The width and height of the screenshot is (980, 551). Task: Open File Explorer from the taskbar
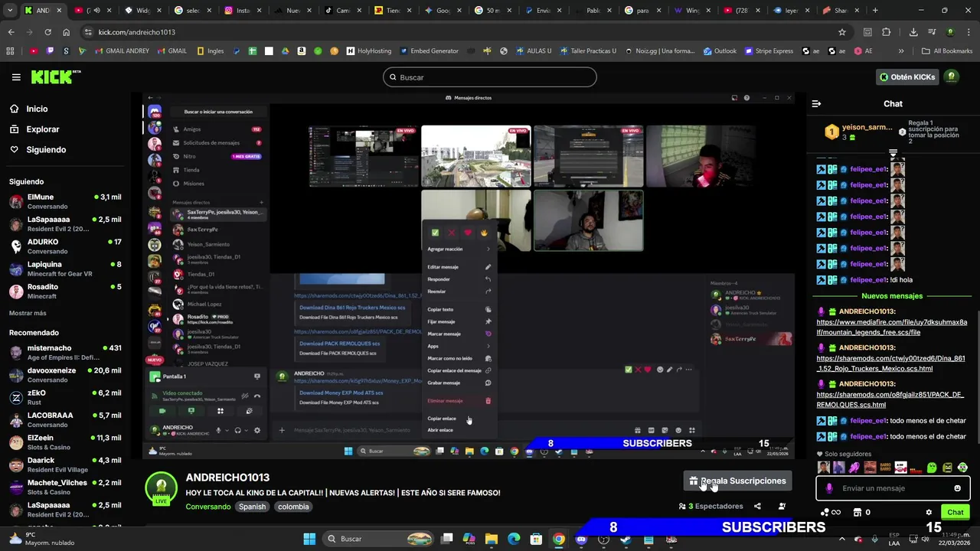(492, 539)
